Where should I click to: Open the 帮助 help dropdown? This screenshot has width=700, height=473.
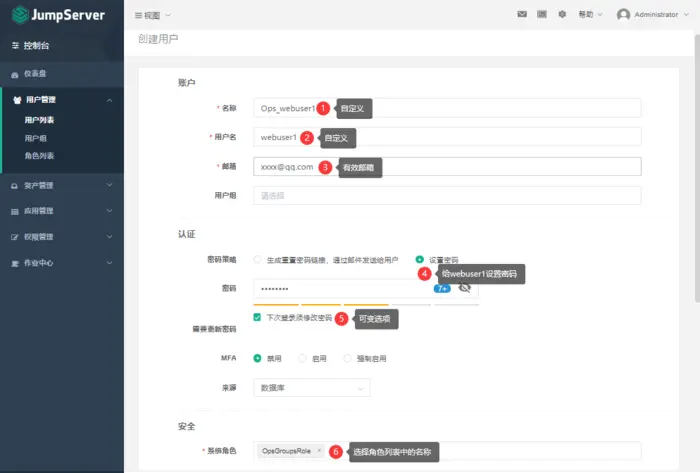(590, 14)
